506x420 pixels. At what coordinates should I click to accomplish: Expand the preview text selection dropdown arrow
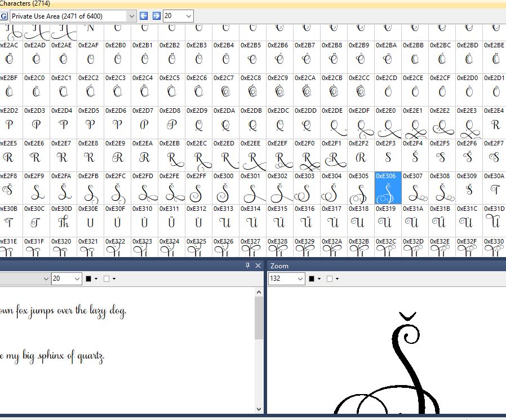[46, 278]
